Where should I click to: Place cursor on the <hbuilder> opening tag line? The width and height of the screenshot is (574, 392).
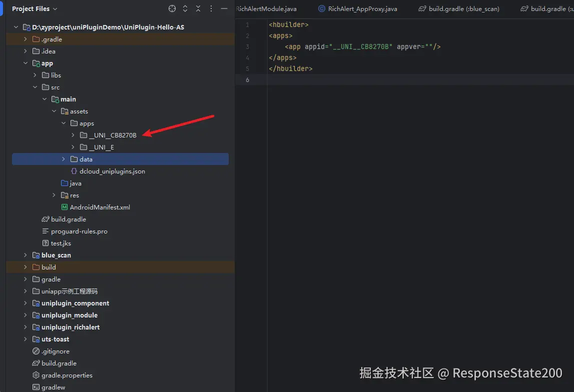click(x=288, y=25)
